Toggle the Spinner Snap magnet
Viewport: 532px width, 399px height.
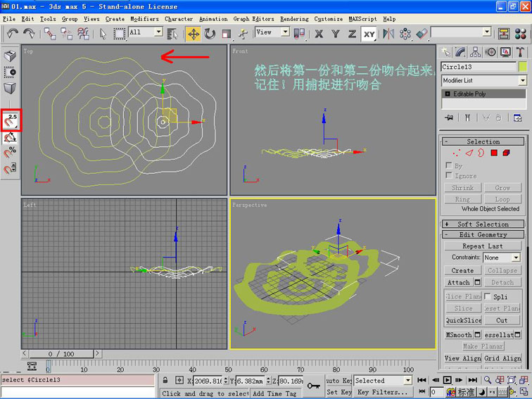pos(10,168)
